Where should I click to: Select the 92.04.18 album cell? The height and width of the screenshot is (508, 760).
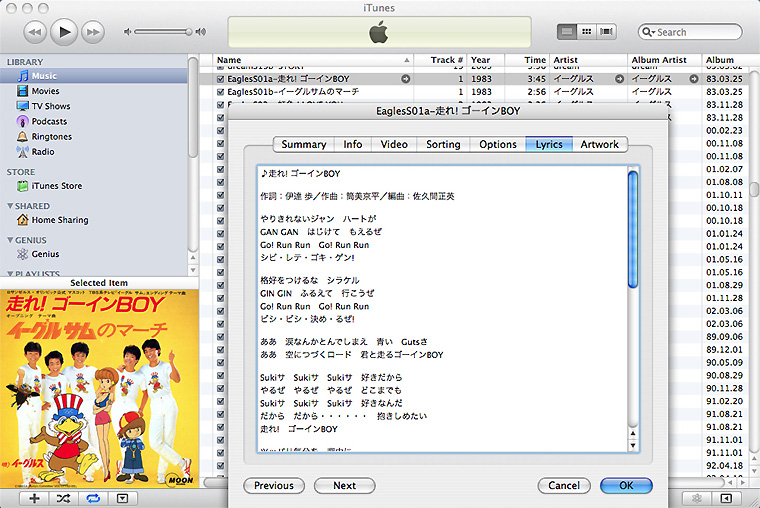(725, 465)
